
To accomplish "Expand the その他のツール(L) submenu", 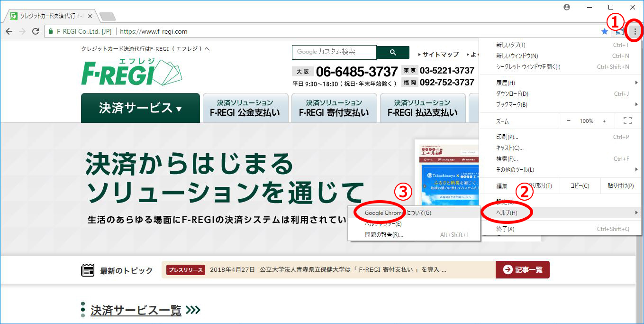I will [560, 169].
